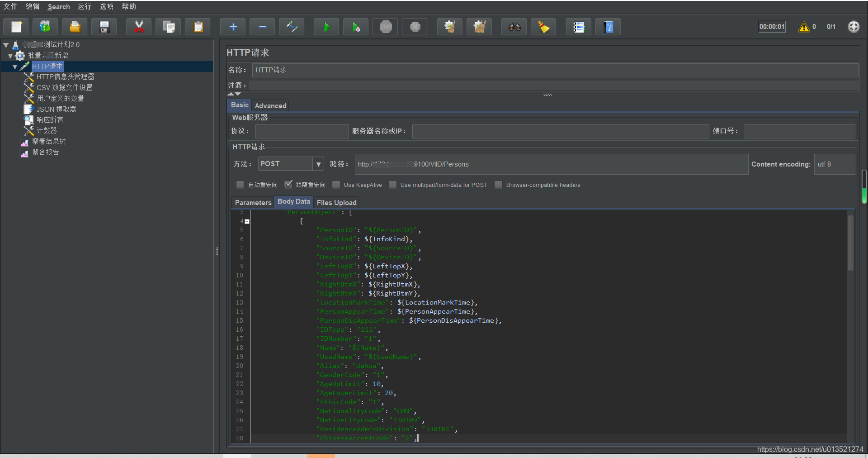The image size is (868, 458).
Task: Open the 运行 menu
Action: click(x=84, y=7)
